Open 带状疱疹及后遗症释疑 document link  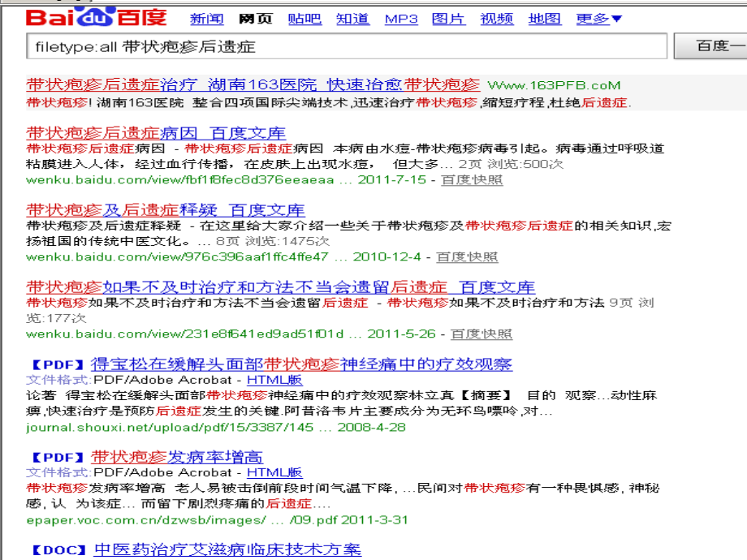(x=162, y=209)
